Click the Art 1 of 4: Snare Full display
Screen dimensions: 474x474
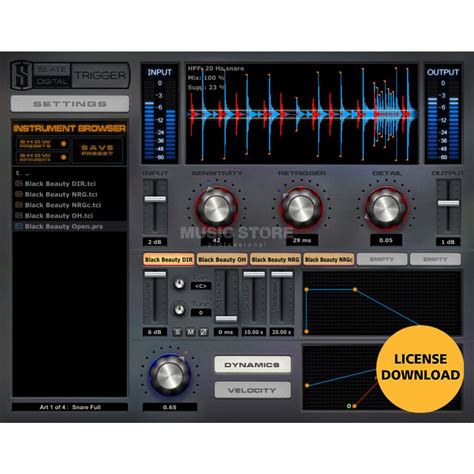pos(70,407)
